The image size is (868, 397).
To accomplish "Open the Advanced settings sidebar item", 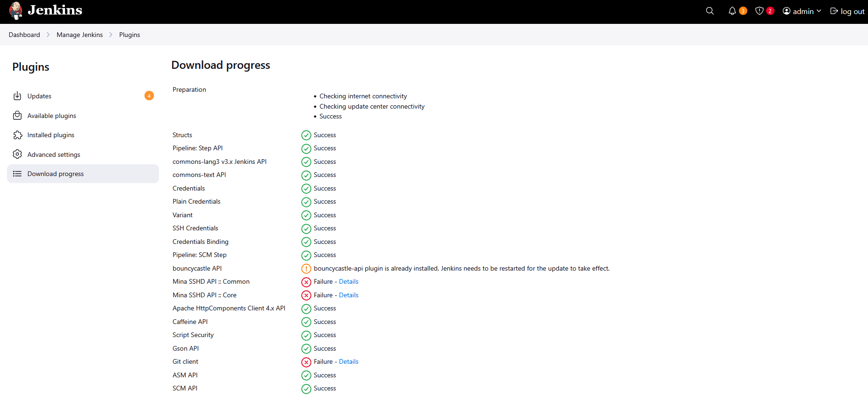I will [x=83, y=154].
